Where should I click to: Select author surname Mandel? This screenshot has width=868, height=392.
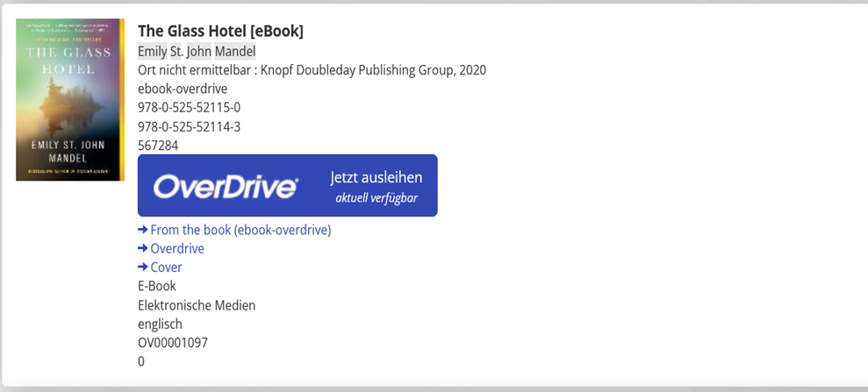[235, 52]
